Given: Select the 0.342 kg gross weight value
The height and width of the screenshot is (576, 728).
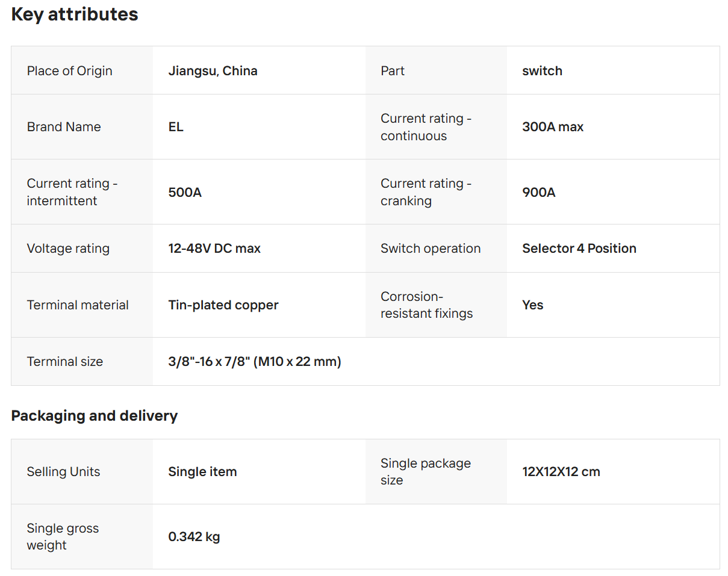Looking at the screenshot, I should click(194, 537).
